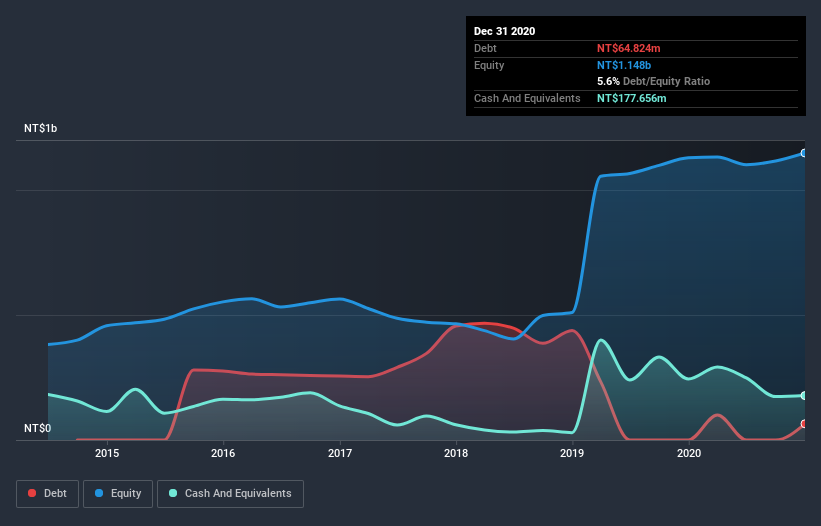Click the blue Equity legend dot
Screen dimensions: 821x526
(x=98, y=493)
